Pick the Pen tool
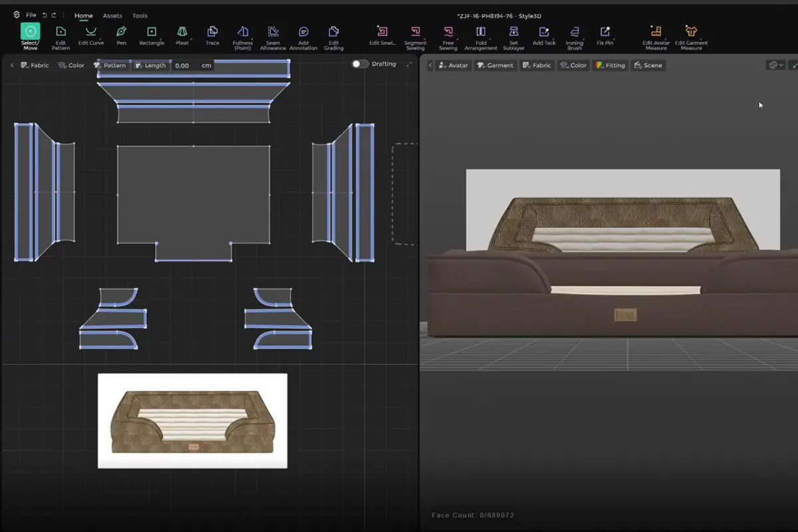Screen dimensions: 798x532 tap(121, 35)
